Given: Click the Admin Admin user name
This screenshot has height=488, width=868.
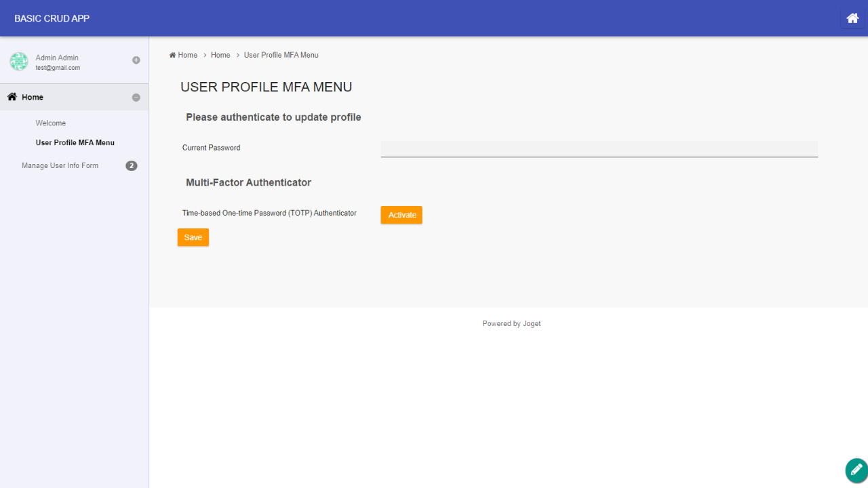Looking at the screenshot, I should pyautogui.click(x=57, y=58).
